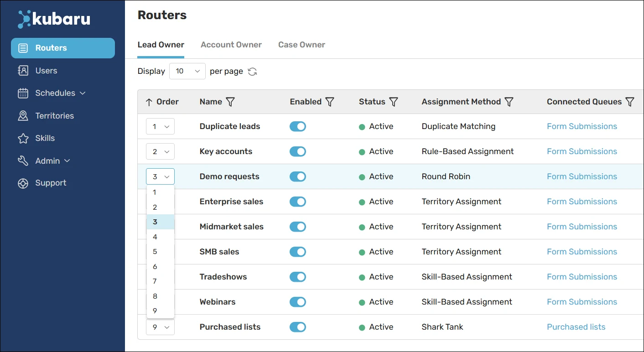The height and width of the screenshot is (352, 644).
Task: Click the Admin wrench icon
Action: click(x=23, y=161)
